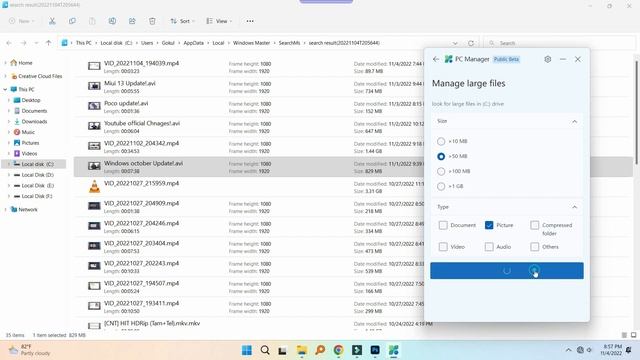Click the Explorer Search box
Image resolution: width=640 pixels, height=360 pixels.
pos(559,43)
